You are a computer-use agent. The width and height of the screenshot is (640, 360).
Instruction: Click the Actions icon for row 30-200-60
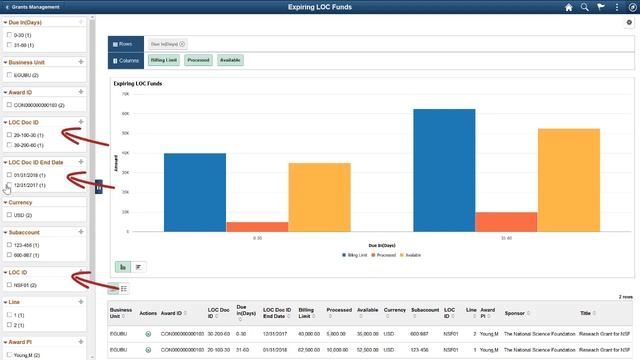tap(148, 334)
